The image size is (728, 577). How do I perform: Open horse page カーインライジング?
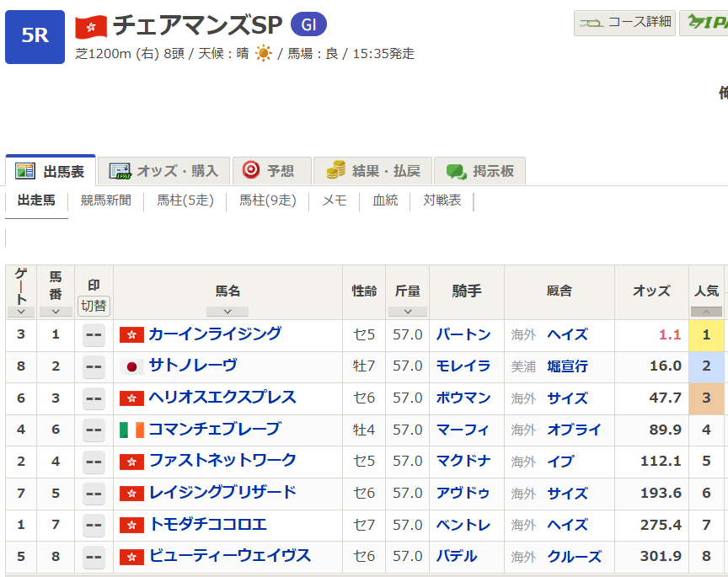click(215, 334)
